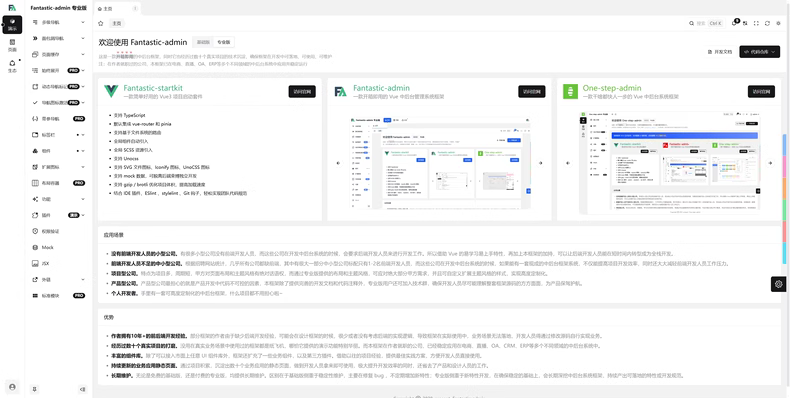This screenshot has width=790, height=398.
Task: Open the user avatar menu at the sidebar bottom
Action: pos(12,386)
